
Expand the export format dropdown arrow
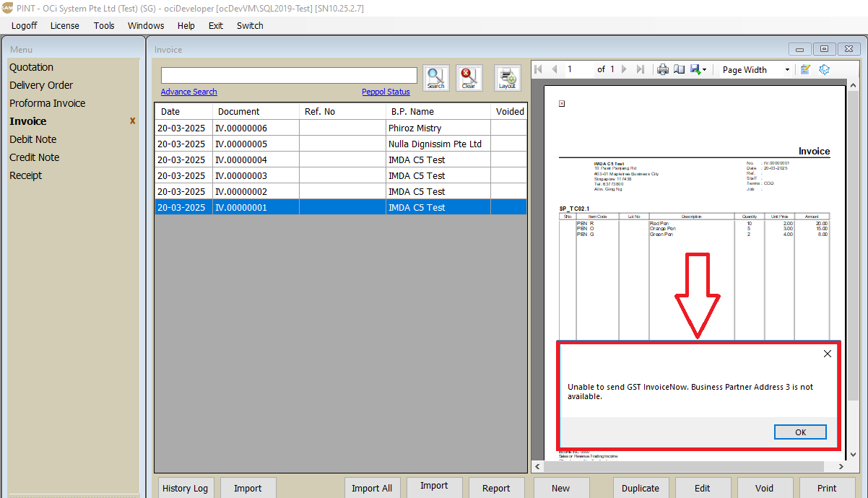pyautogui.click(x=705, y=70)
